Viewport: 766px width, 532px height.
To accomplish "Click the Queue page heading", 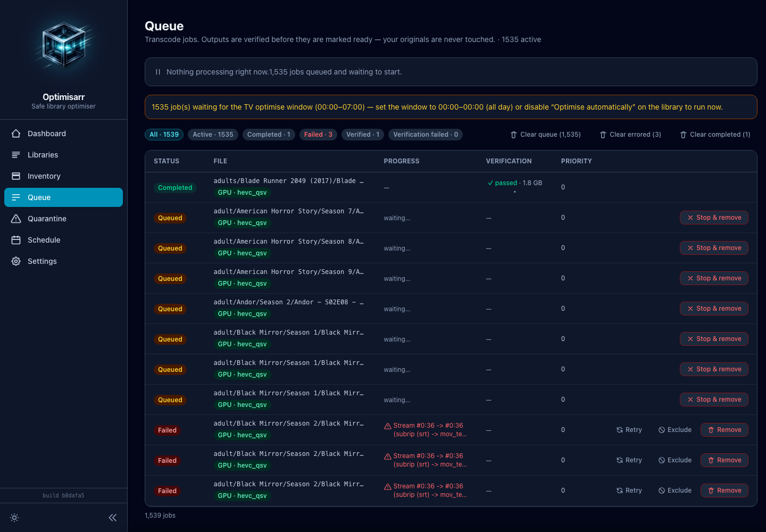I will tap(164, 26).
